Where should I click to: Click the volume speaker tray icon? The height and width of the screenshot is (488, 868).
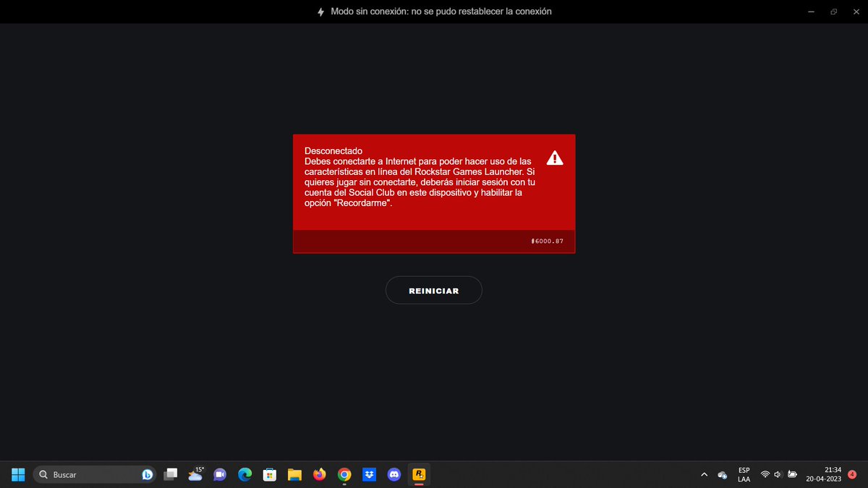pos(778,474)
